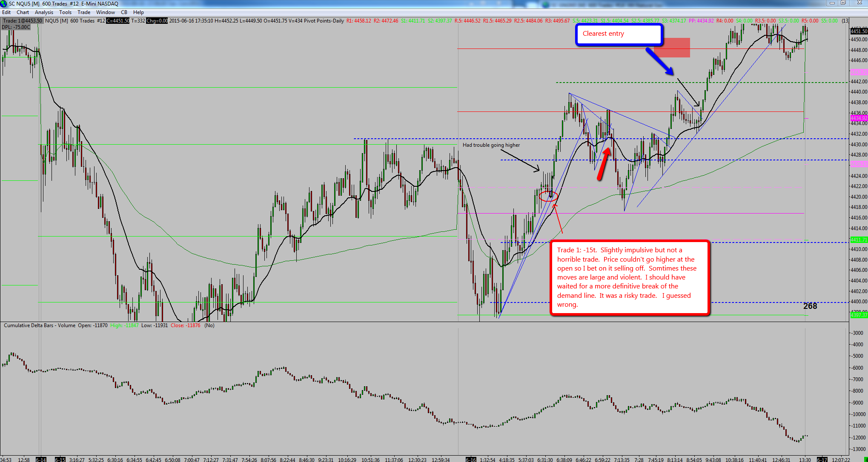Open the Window menu
This screenshot has width=868, height=462.
click(x=106, y=12)
